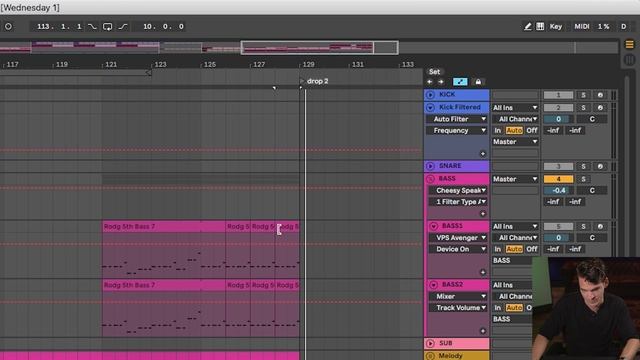640x360 pixels.
Task: Open the computer MIDI keyboard grid icon
Action: tap(540, 27)
